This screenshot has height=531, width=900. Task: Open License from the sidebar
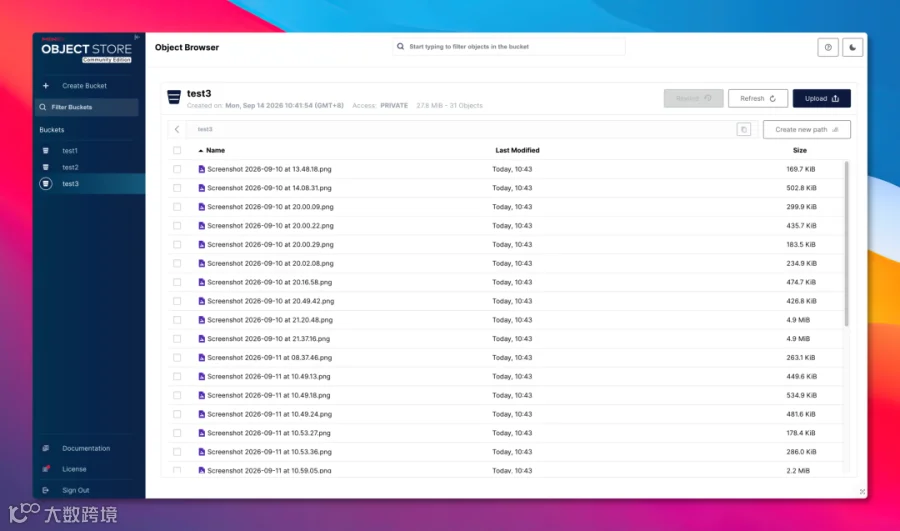tap(74, 469)
